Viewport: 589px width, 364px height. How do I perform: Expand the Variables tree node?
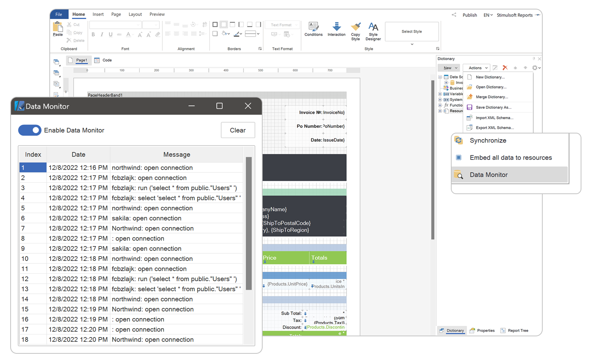[x=440, y=94]
